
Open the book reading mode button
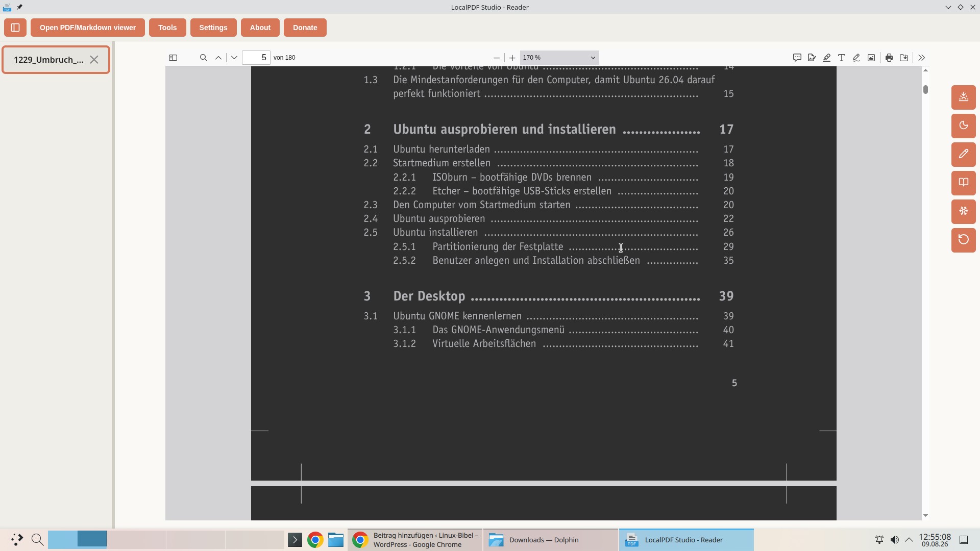pyautogui.click(x=964, y=183)
